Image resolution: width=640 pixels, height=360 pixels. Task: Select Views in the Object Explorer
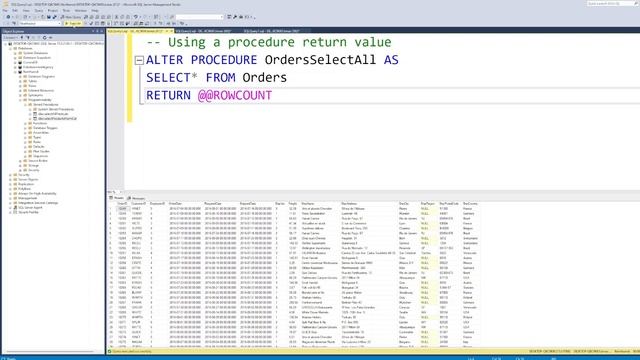coord(32,86)
